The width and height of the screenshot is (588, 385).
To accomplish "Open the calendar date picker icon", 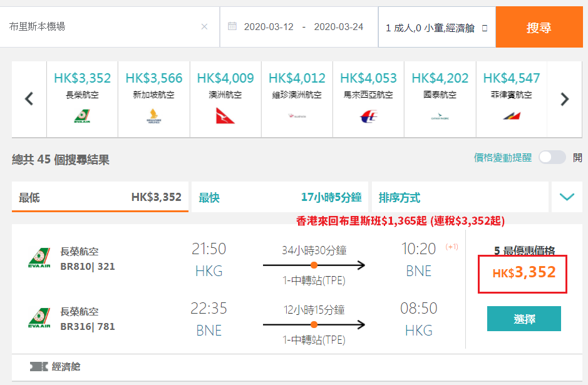I will pyautogui.click(x=232, y=26).
